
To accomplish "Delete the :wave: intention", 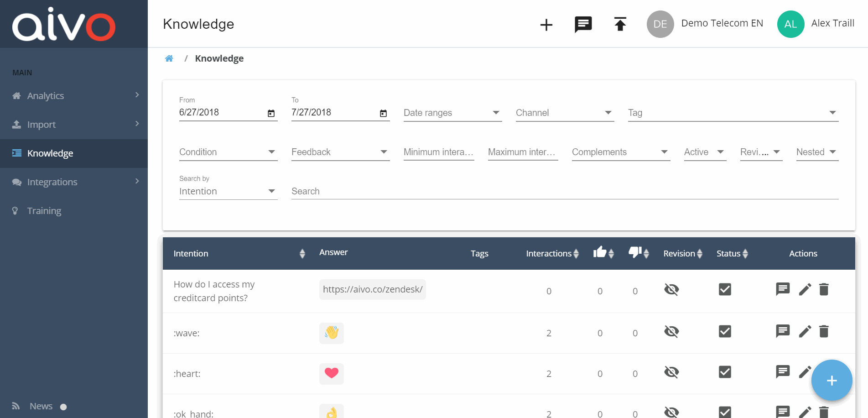I will 824,331.
